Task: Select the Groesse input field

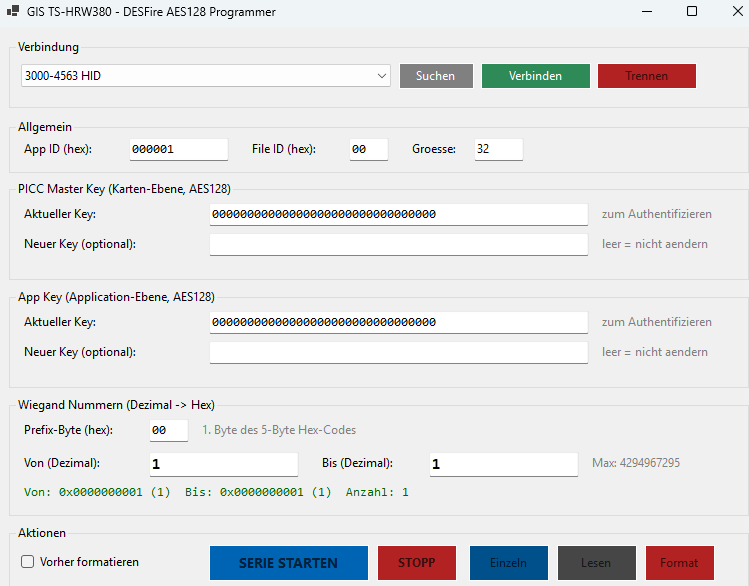Action: (x=498, y=149)
